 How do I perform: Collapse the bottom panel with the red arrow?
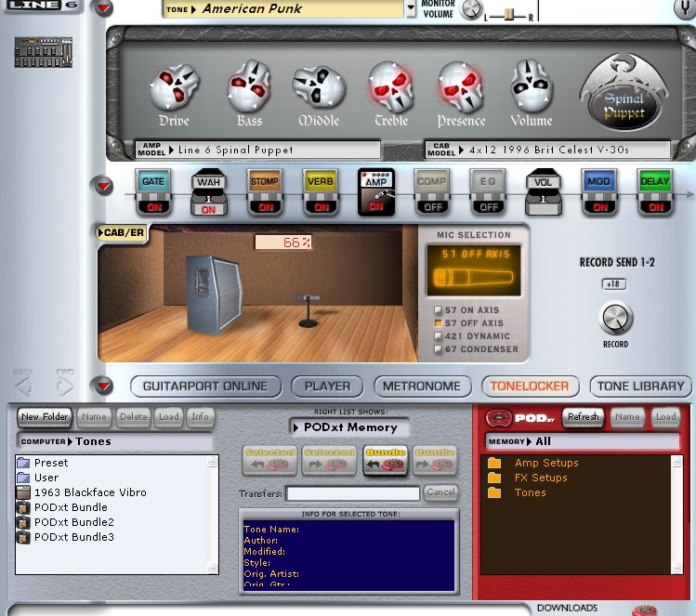[x=104, y=387]
